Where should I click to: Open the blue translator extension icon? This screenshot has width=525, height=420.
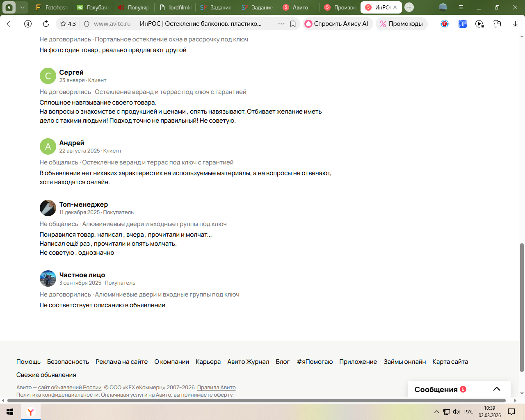pyautogui.click(x=463, y=24)
